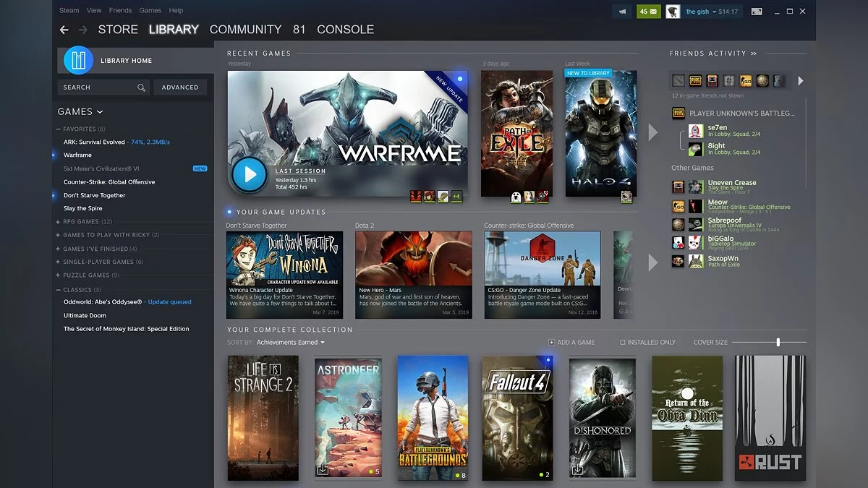Select Oddworld: Abe's Oddysee in Classics
Viewport: 868px width, 488px height.
pos(103,302)
